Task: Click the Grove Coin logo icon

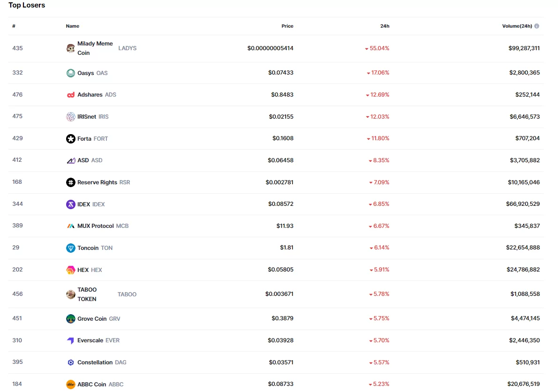Action: point(71,319)
